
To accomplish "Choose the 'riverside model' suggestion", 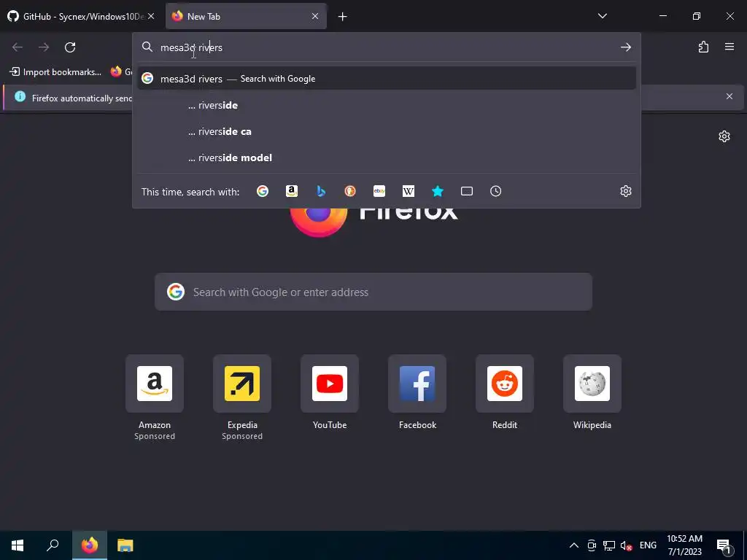I will (x=387, y=157).
